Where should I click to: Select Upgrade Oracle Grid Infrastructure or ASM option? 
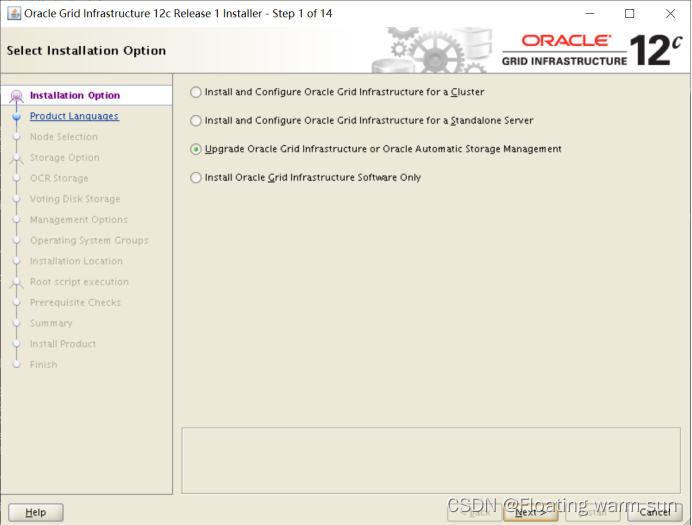pos(376,149)
